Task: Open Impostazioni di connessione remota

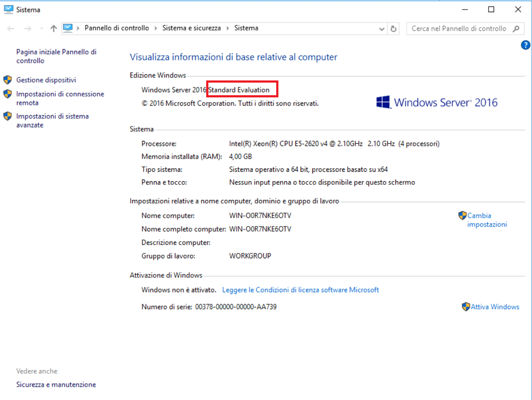Action: pyautogui.click(x=60, y=98)
